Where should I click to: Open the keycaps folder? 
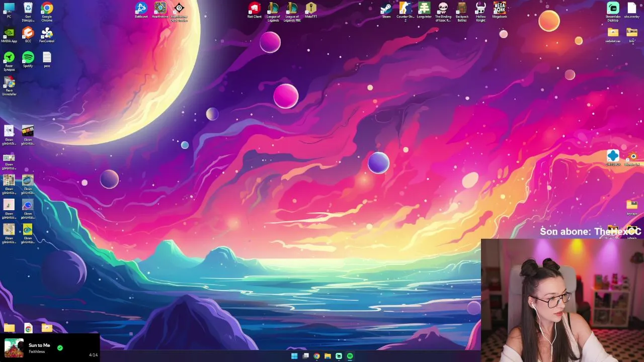tap(632, 207)
